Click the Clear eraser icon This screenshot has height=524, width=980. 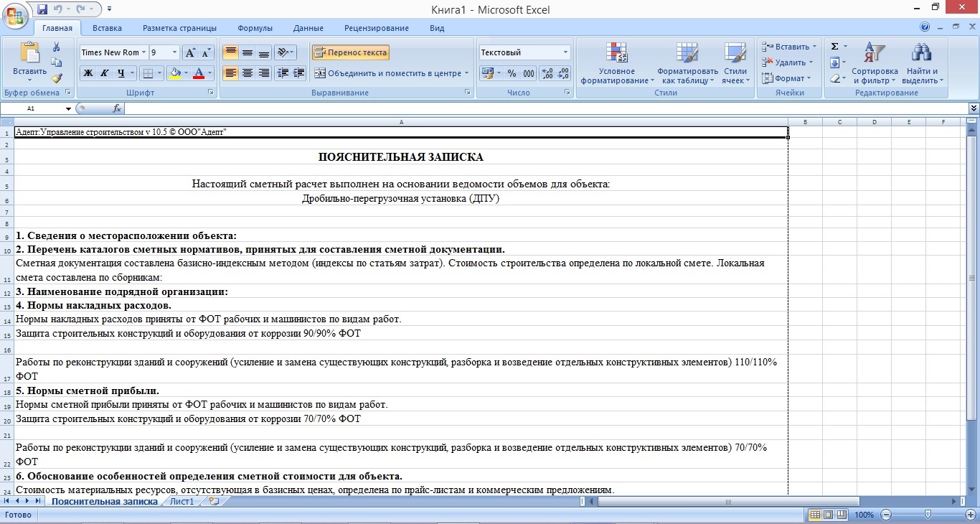[x=834, y=78]
